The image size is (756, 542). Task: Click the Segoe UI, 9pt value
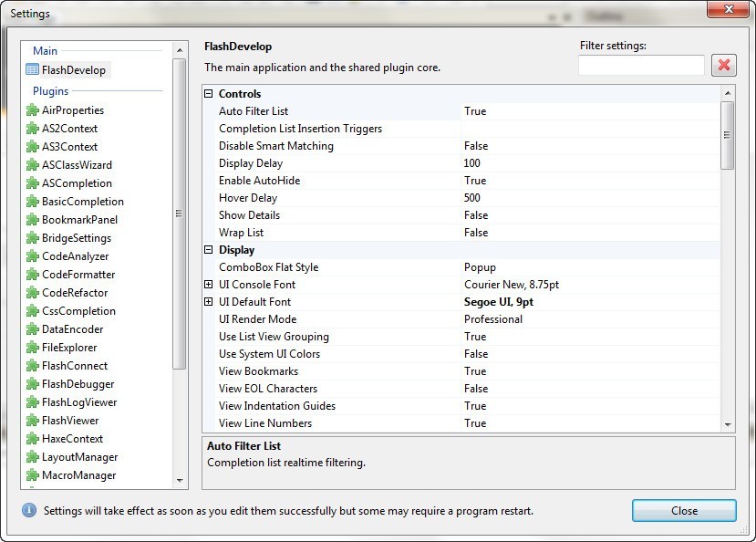(499, 302)
